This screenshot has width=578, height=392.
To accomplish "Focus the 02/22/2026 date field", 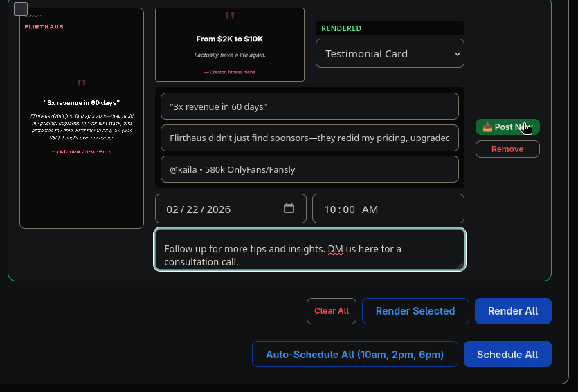I will click(231, 209).
